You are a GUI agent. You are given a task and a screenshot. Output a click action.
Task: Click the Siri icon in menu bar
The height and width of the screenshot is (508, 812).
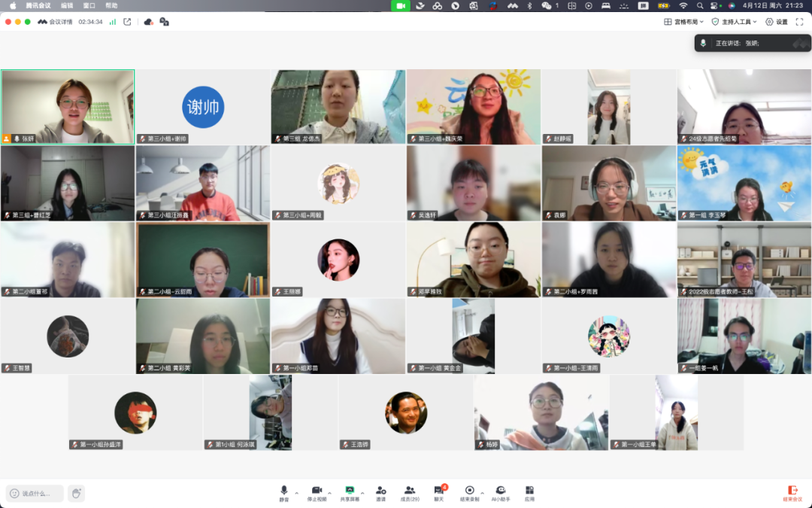(732, 6)
